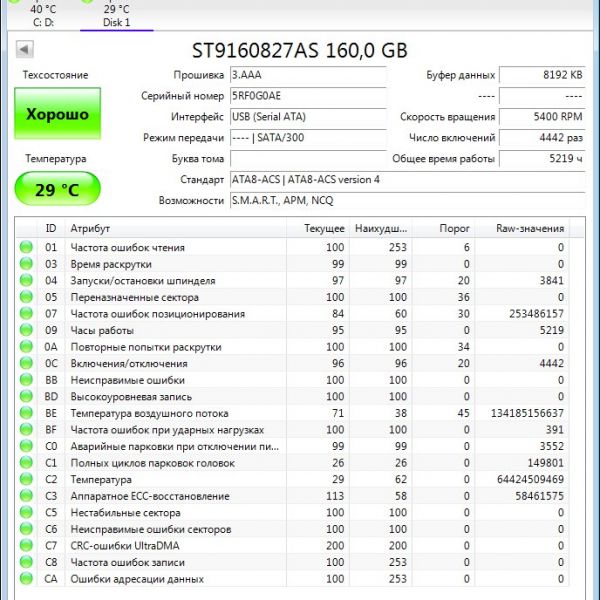Click the Интерфейс field USB (Serial ATA)

(x=308, y=117)
